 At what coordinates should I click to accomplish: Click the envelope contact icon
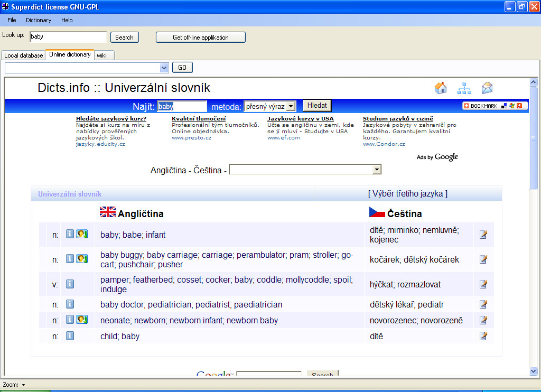tap(487, 88)
